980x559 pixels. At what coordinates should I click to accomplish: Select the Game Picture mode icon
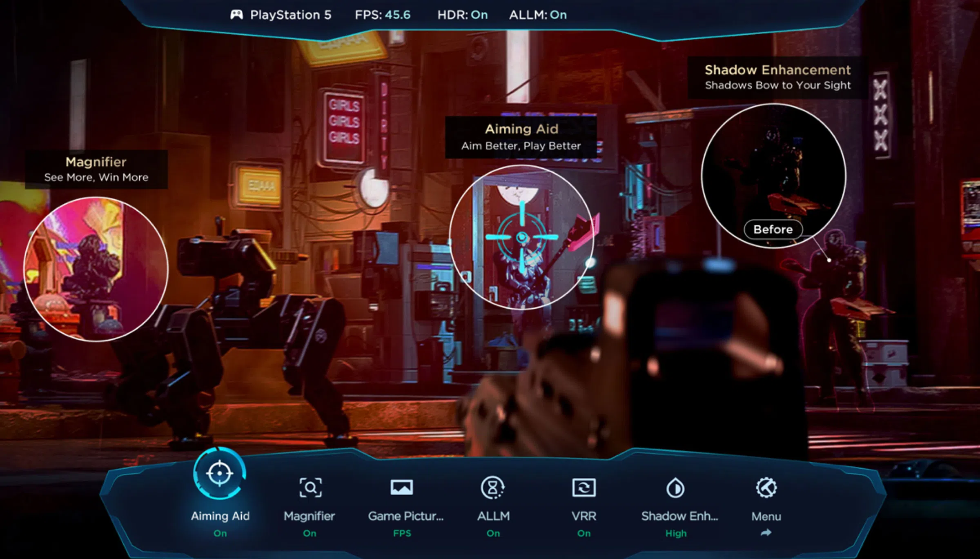pos(402,488)
